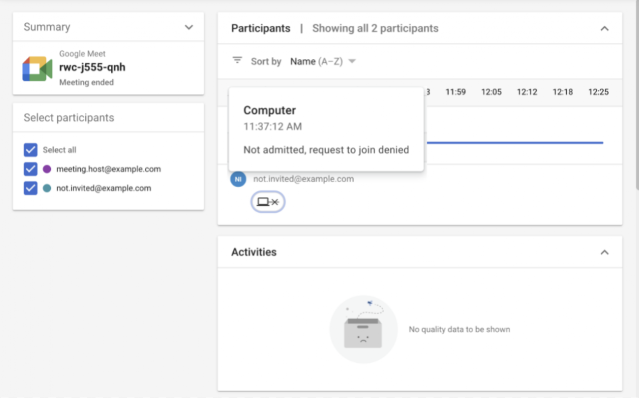This screenshot has height=398, width=639.
Task: Click the 12:25 time label on timeline
Action: coord(598,92)
